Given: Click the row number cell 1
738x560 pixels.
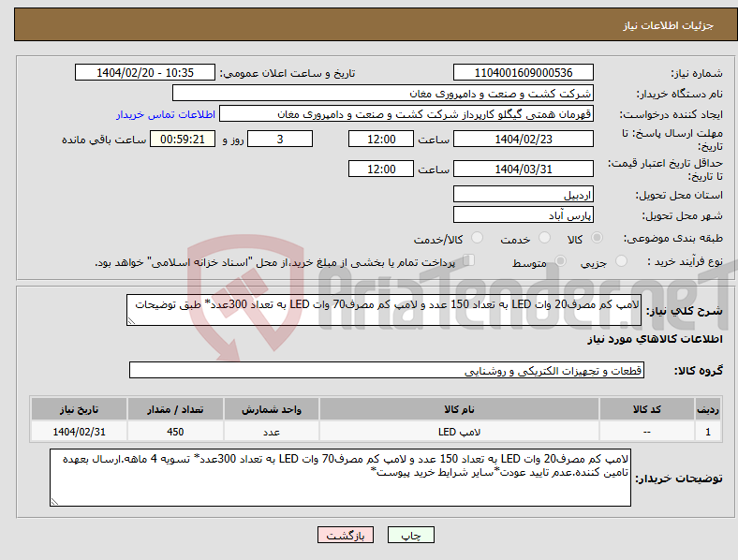Looking at the screenshot, I should pos(708,432).
